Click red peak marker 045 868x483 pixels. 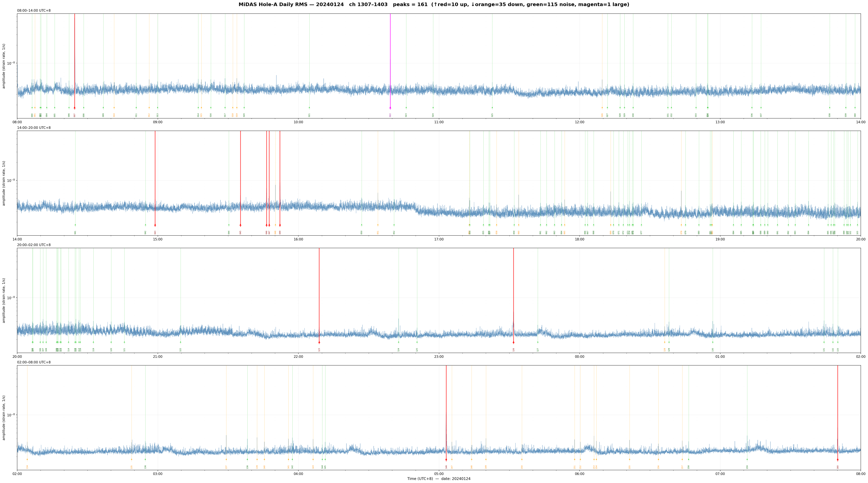point(240,225)
